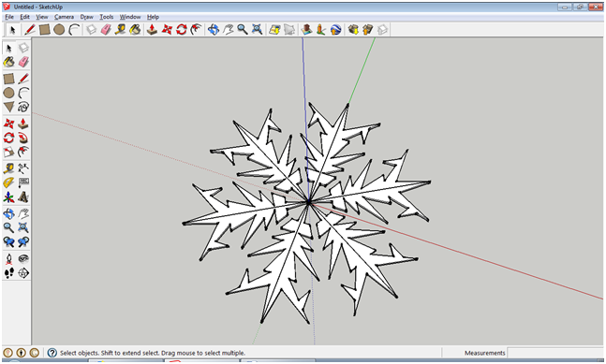Activate Orbit in the horizontal toolbar
The height and width of the screenshot is (364, 606).
click(x=214, y=29)
